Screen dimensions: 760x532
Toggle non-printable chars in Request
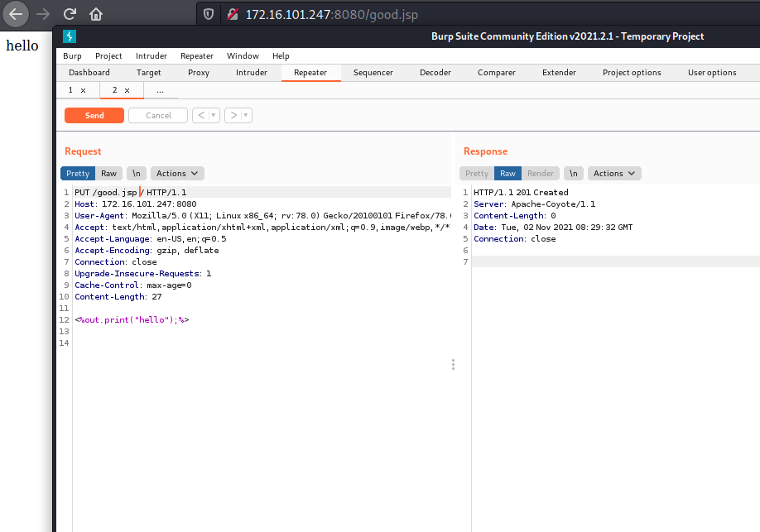[137, 174]
